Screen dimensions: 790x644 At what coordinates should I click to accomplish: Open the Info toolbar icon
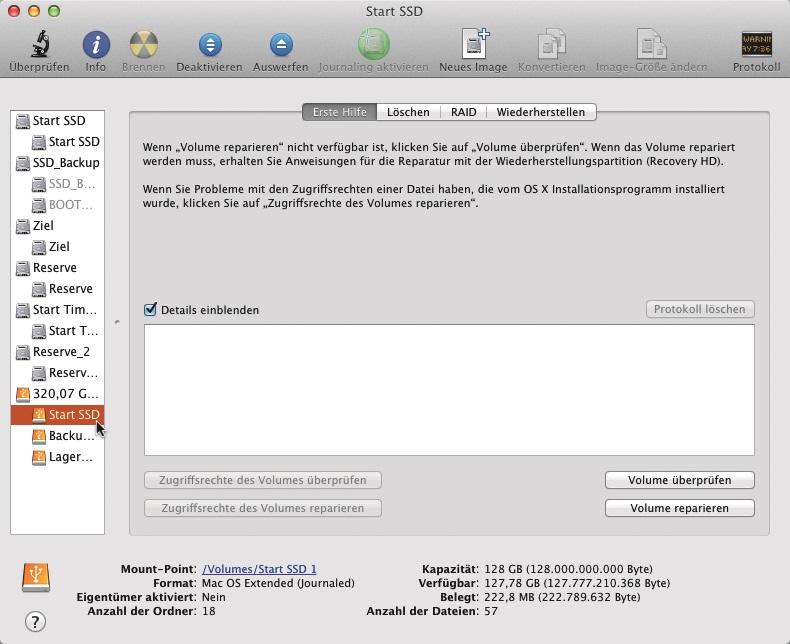coord(96,45)
